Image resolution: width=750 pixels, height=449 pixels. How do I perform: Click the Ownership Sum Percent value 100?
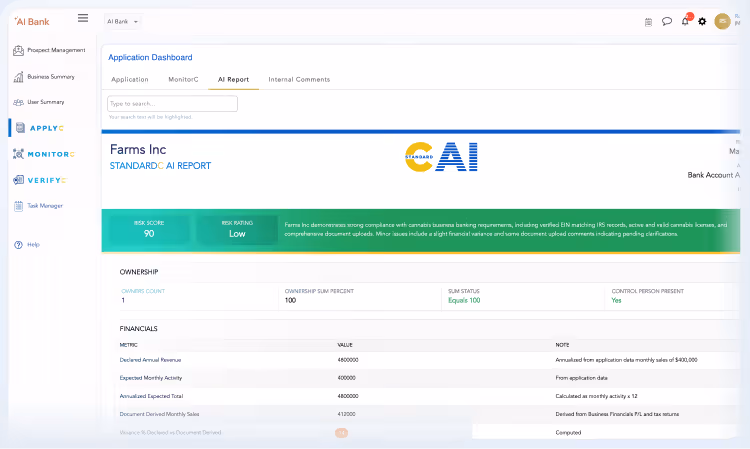point(290,301)
